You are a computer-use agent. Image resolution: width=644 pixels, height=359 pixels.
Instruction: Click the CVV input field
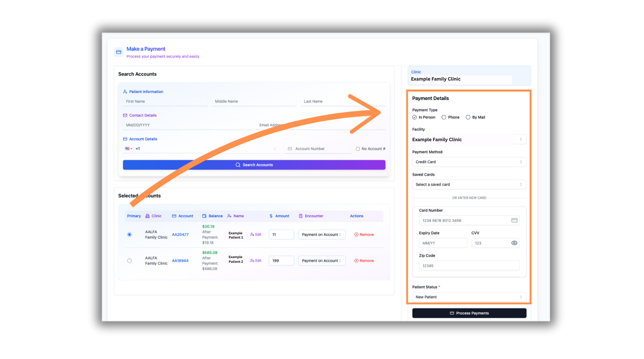496,243
